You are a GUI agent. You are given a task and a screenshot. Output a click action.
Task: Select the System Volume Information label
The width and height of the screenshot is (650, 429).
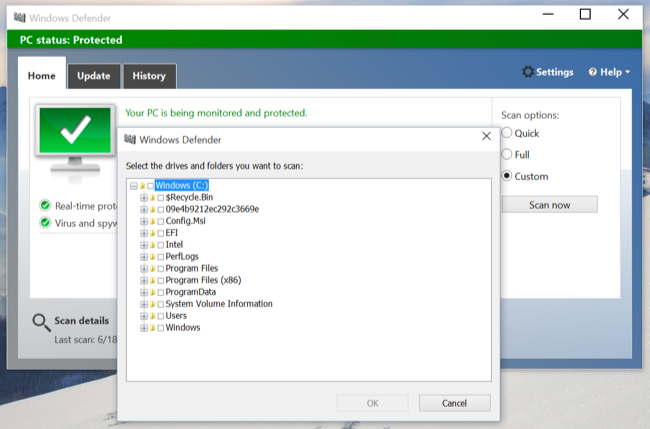pos(219,304)
